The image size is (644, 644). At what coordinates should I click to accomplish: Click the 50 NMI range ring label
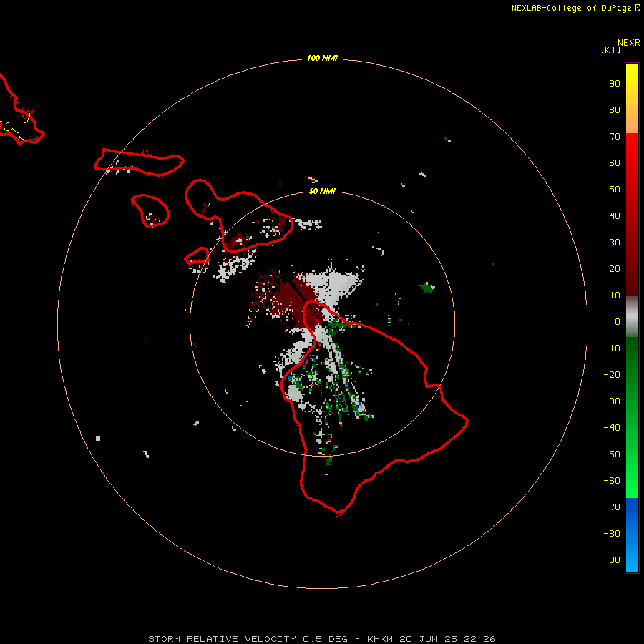tap(322, 191)
